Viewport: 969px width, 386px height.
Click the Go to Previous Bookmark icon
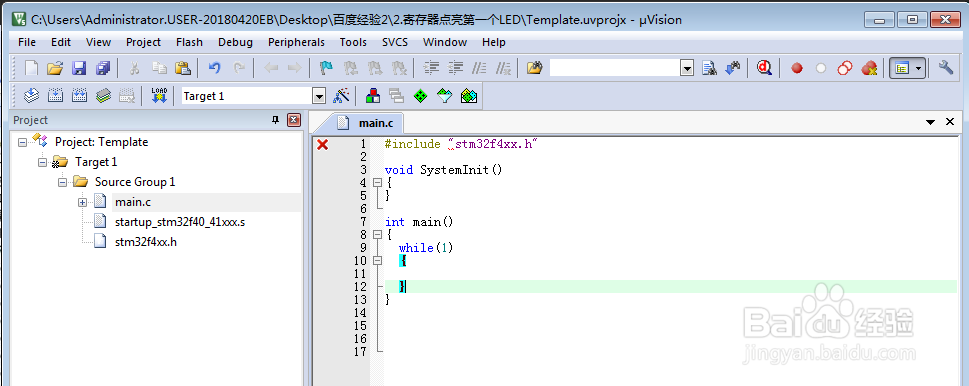click(350, 68)
